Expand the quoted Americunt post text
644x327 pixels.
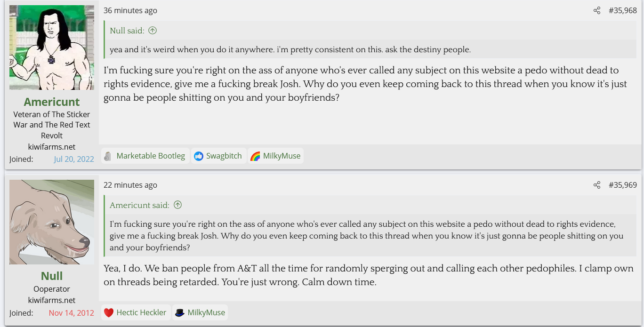coord(366,236)
